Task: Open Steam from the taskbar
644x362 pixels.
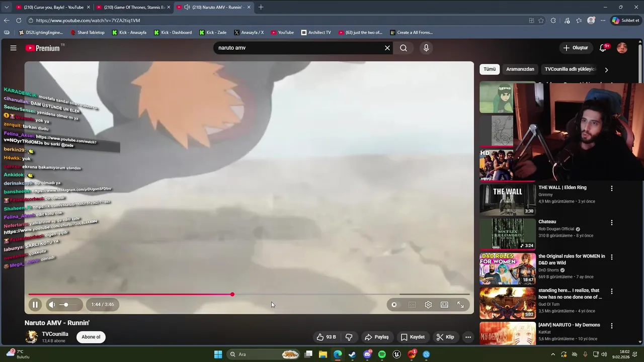Action: point(352,354)
